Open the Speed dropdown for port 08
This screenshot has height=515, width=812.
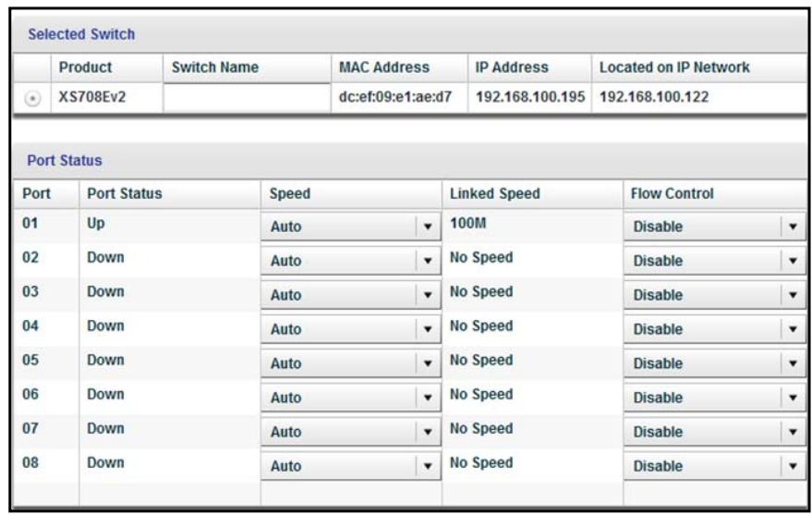351,466
